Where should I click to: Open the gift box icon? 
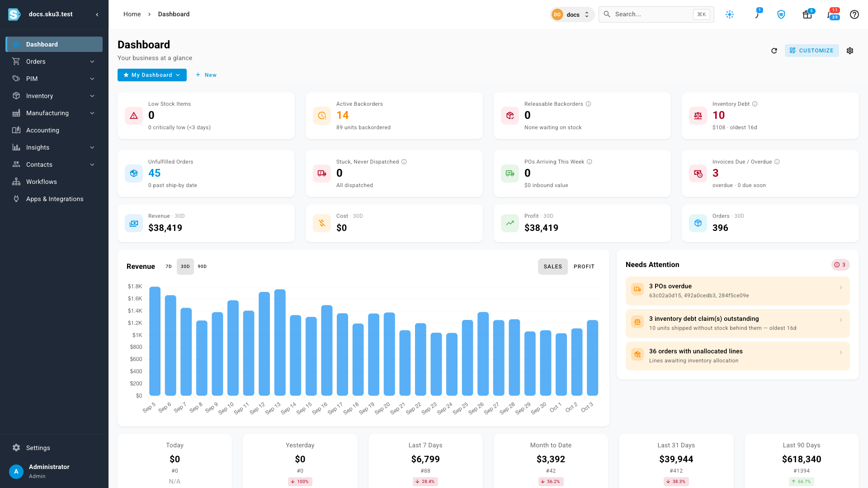(807, 14)
